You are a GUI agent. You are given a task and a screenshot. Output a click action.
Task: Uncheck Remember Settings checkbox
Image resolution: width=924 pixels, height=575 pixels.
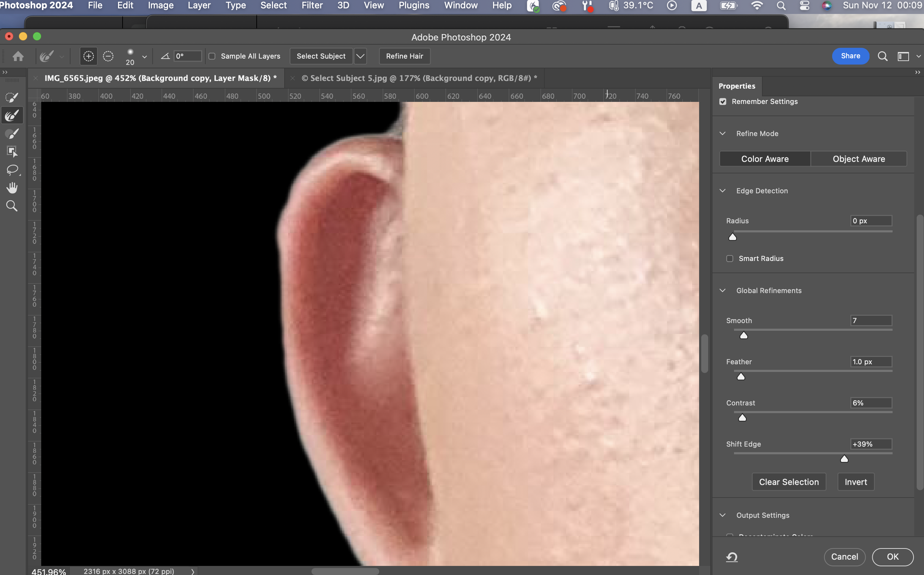723,102
